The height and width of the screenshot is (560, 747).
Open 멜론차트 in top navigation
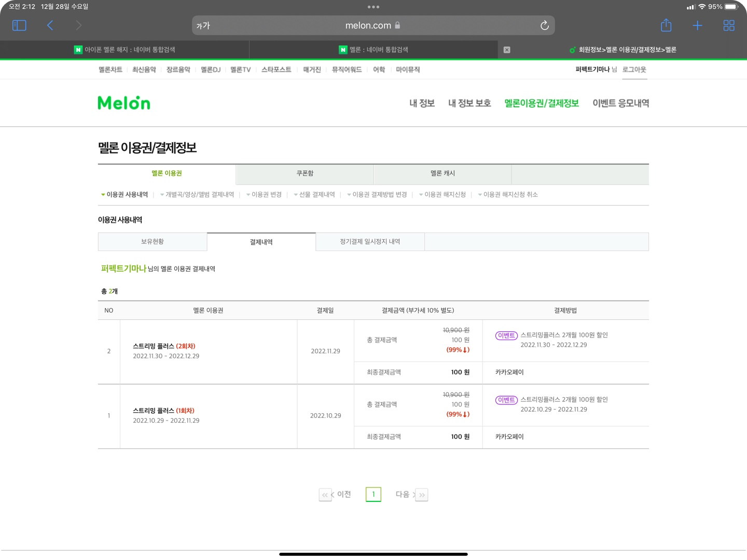tap(110, 69)
